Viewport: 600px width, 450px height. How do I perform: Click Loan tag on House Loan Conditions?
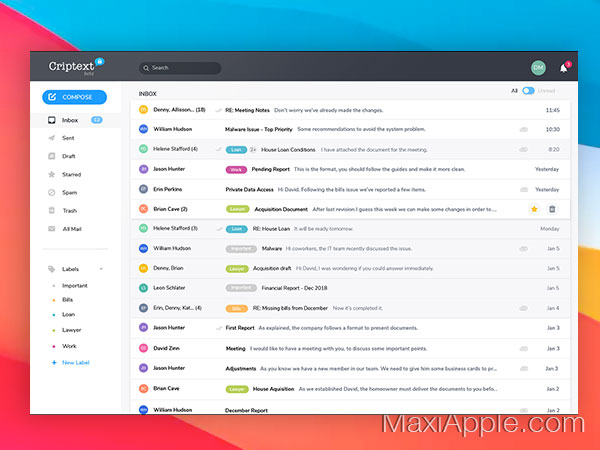click(x=236, y=150)
